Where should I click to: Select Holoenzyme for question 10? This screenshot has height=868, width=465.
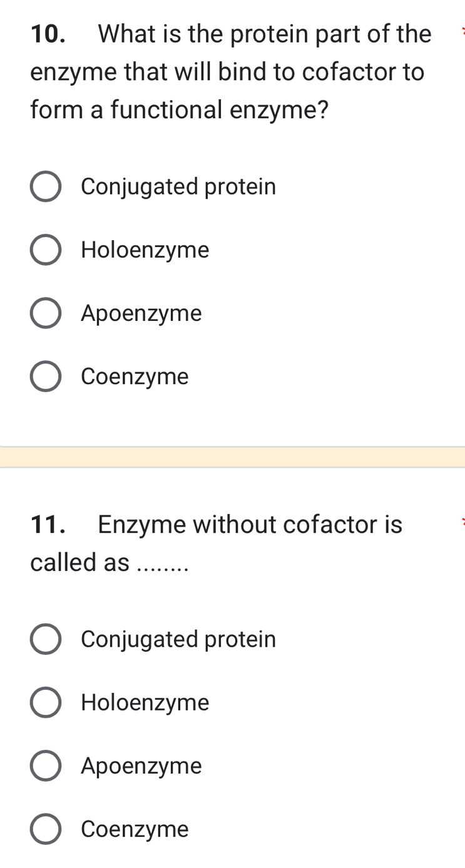[x=45, y=250]
